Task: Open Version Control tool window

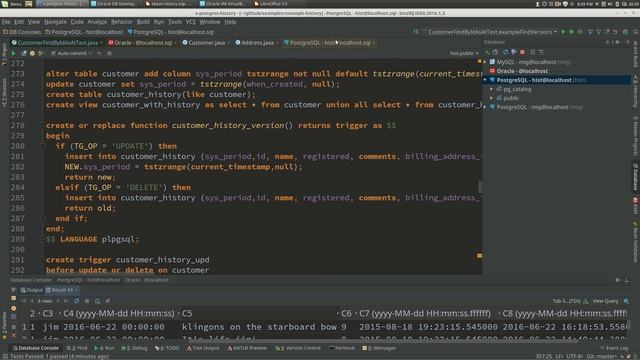Action: pyautogui.click(x=298, y=348)
